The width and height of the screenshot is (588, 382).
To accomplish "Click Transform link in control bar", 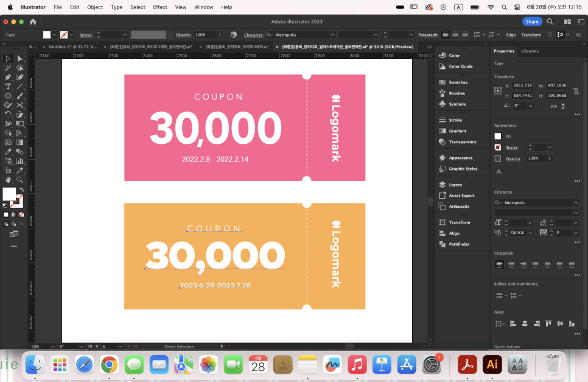I will click(x=531, y=35).
